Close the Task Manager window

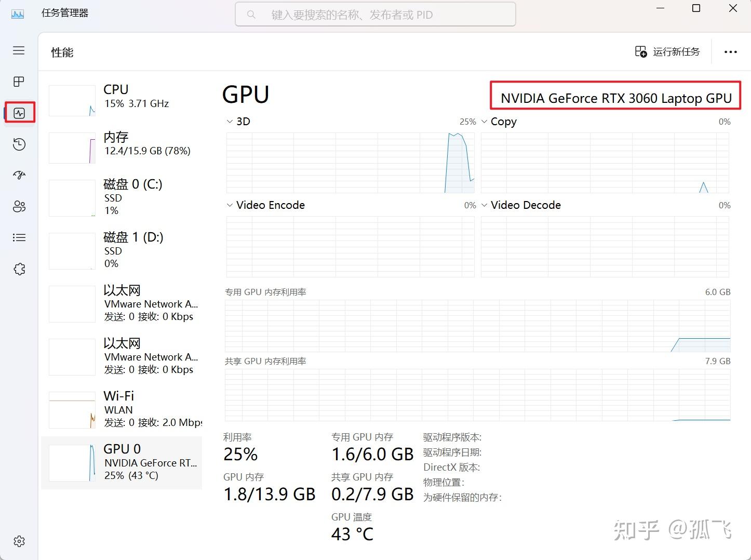[x=733, y=8]
